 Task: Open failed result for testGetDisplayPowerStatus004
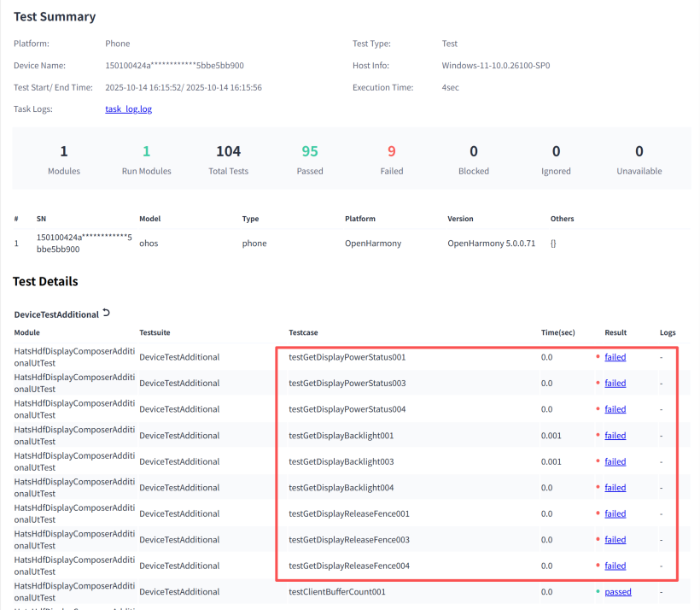tap(615, 409)
